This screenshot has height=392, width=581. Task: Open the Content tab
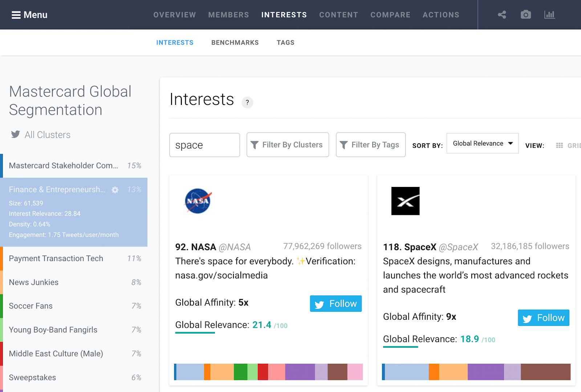[x=339, y=15]
